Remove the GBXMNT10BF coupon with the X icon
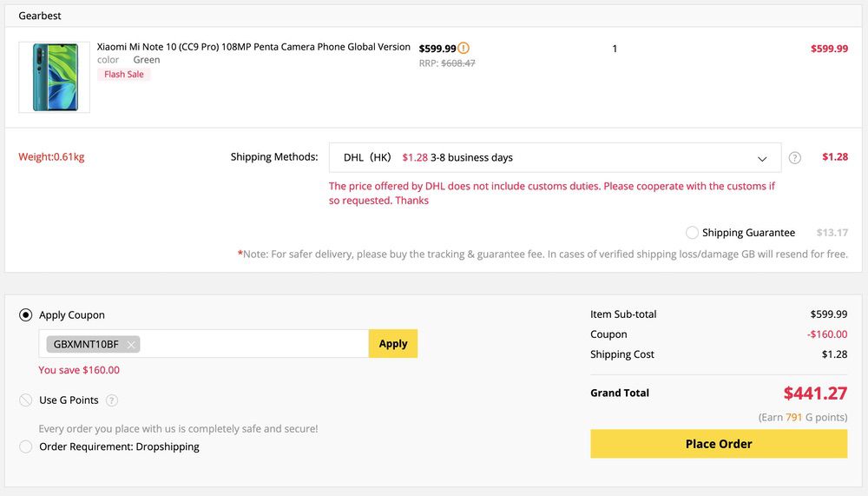The height and width of the screenshot is (496, 868). 131,345
